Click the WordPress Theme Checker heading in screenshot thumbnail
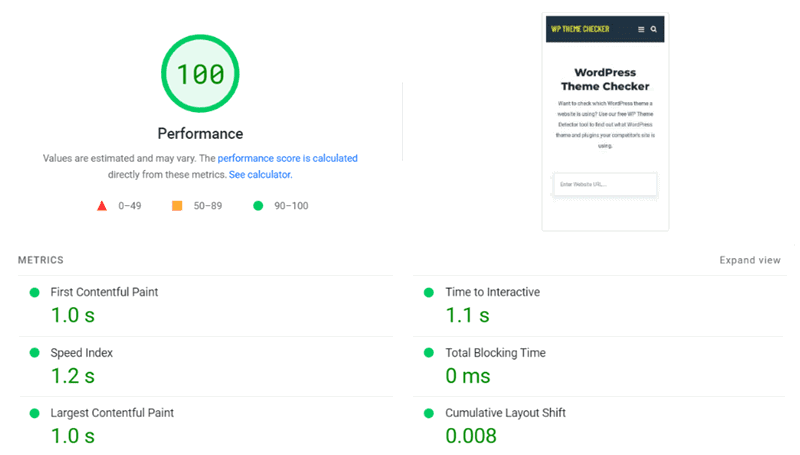This screenshot has width=800, height=455. tap(605, 79)
